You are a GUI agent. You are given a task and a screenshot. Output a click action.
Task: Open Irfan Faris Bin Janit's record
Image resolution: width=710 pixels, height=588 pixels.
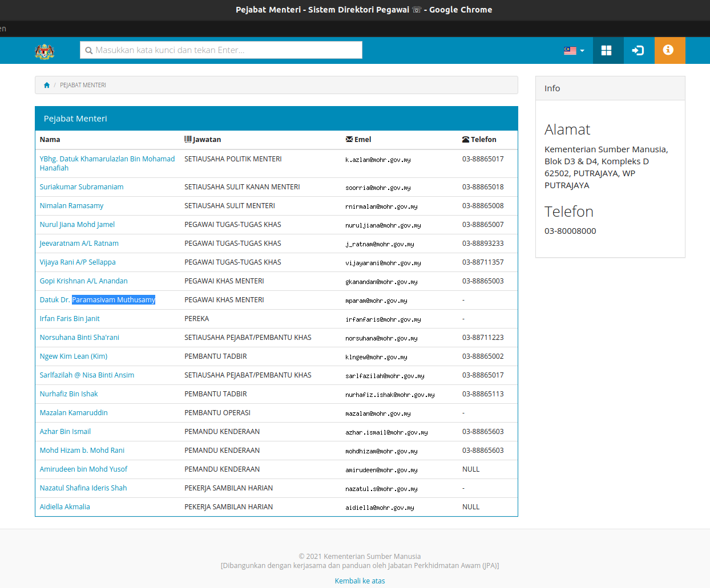pyautogui.click(x=70, y=319)
